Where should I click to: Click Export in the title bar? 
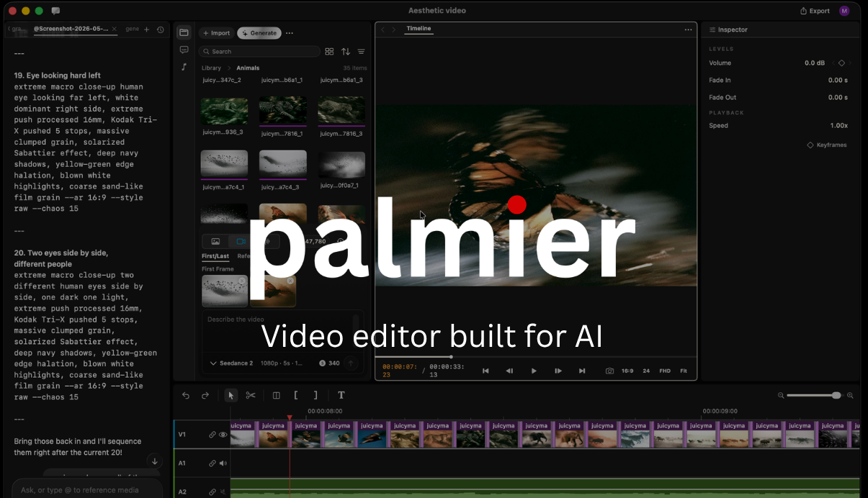(x=815, y=11)
